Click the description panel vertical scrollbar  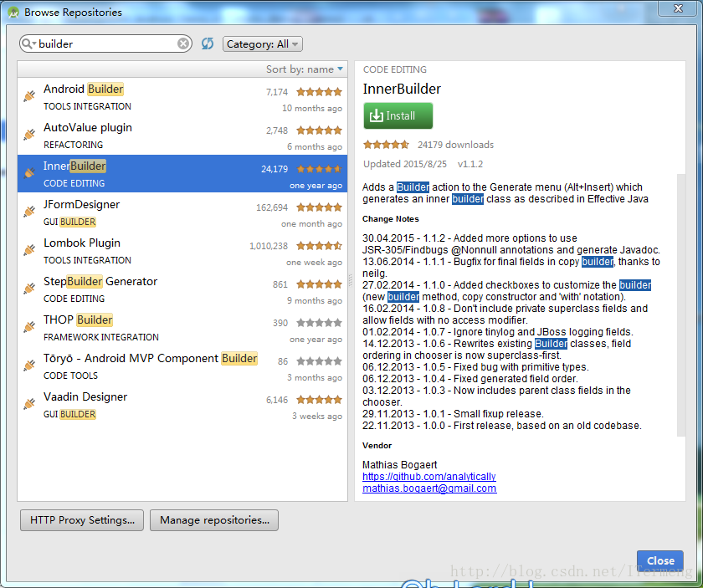click(681, 304)
